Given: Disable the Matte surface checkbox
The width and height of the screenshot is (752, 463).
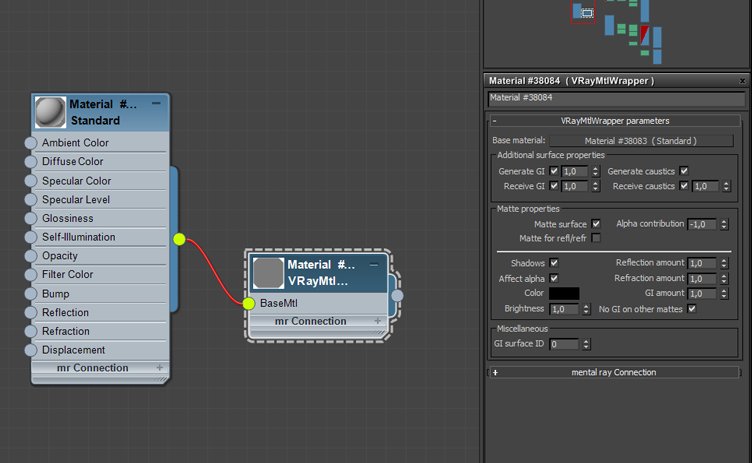Looking at the screenshot, I should coord(596,224).
